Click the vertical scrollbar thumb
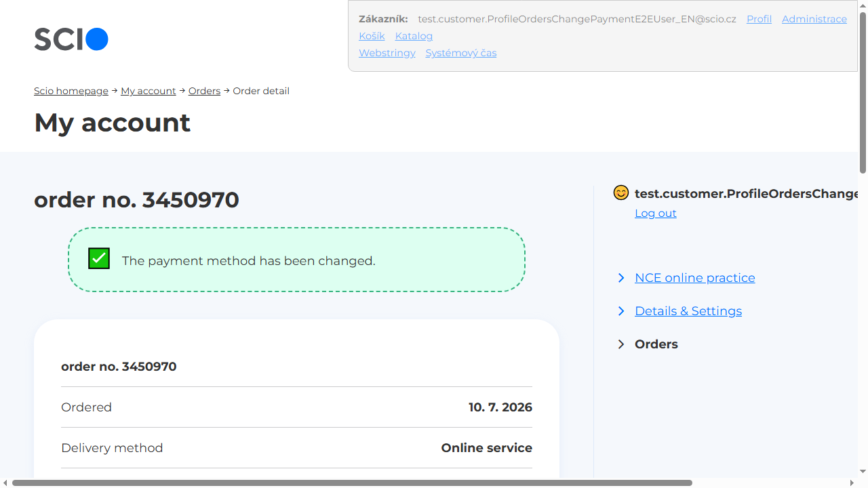 pos(863,93)
